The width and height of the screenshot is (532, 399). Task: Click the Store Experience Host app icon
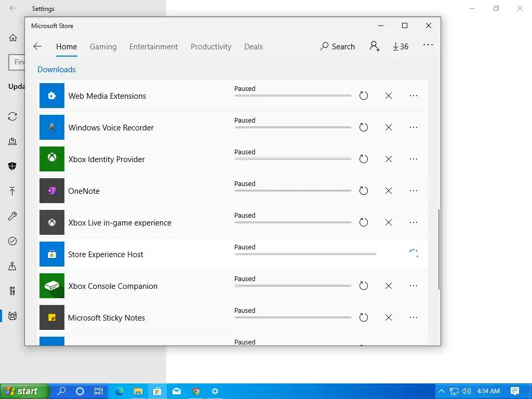(52, 254)
